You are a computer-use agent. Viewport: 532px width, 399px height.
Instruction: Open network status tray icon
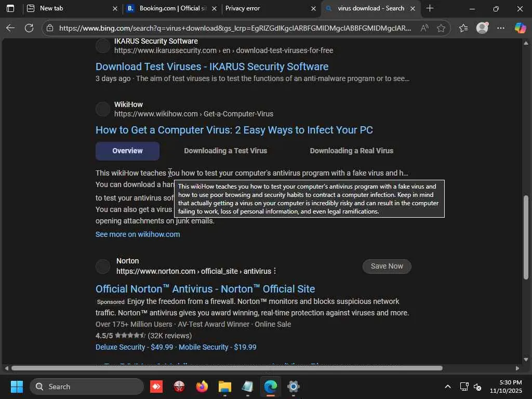pos(464,387)
